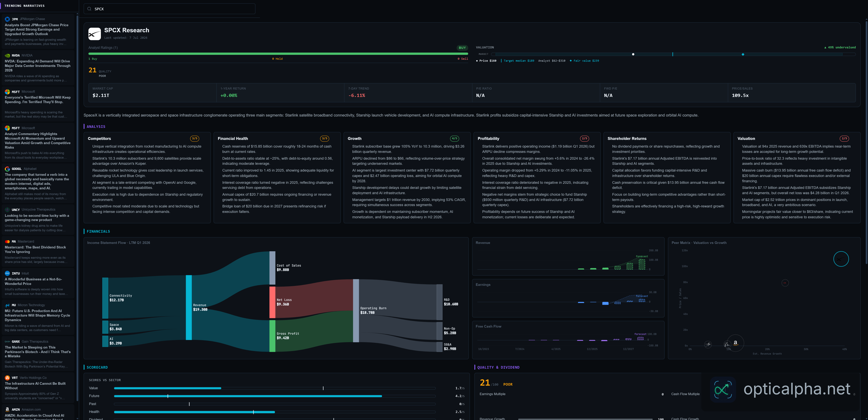Click the green BUY rating badge
The width and height of the screenshot is (868, 420).
pyautogui.click(x=462, y=48)
